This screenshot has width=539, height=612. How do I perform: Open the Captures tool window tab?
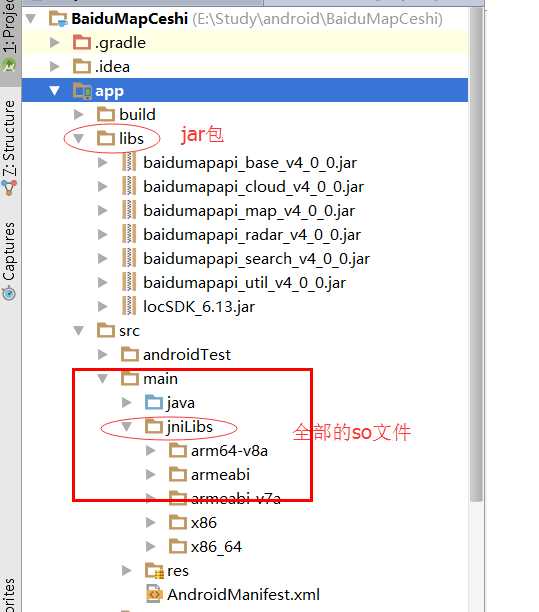click(x=9, y=262)
